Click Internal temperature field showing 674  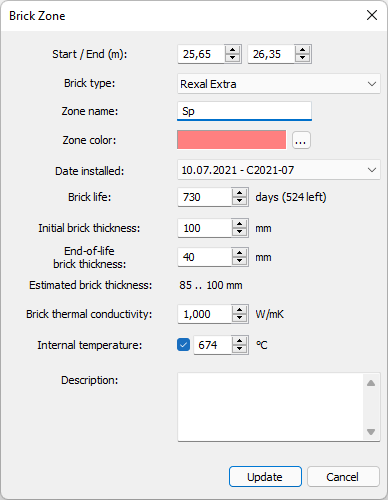tap(213, 345)
